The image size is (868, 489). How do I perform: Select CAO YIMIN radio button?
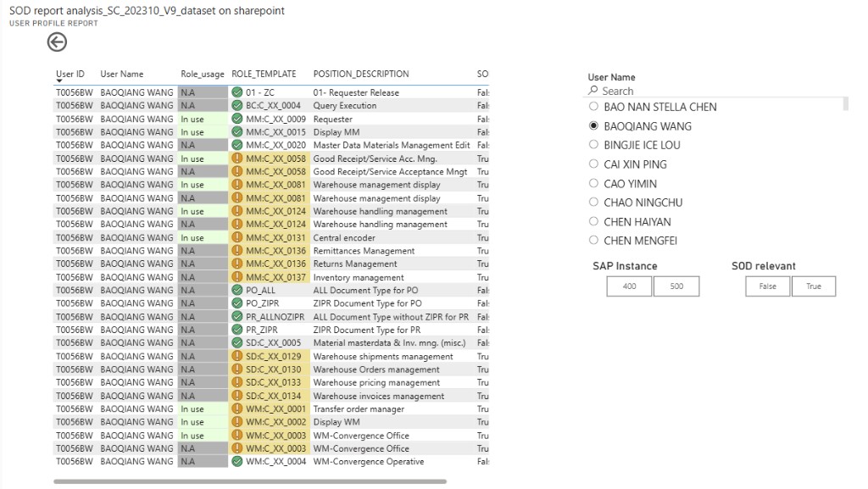coord(593,183)
